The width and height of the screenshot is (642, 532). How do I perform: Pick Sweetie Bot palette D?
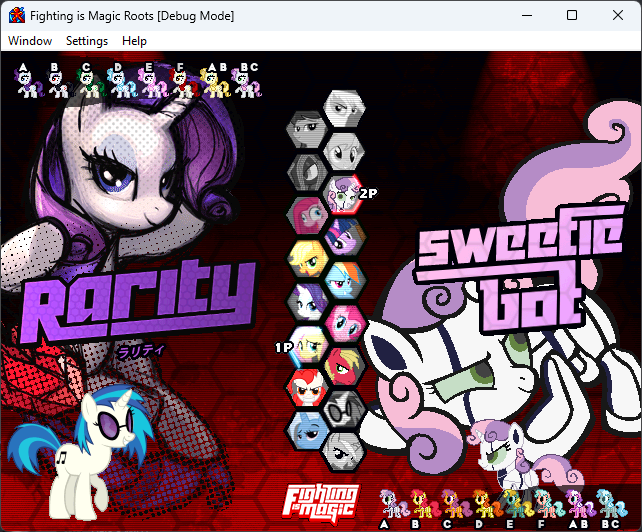click(x=487, y=508)
